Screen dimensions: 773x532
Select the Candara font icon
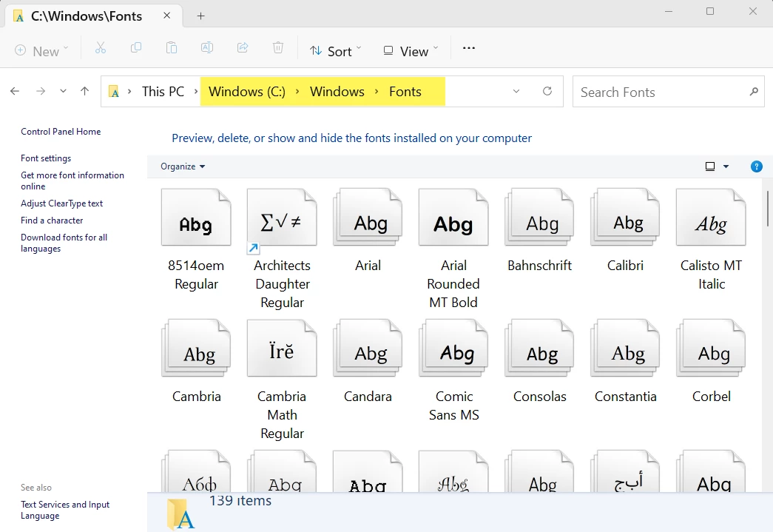368,349
